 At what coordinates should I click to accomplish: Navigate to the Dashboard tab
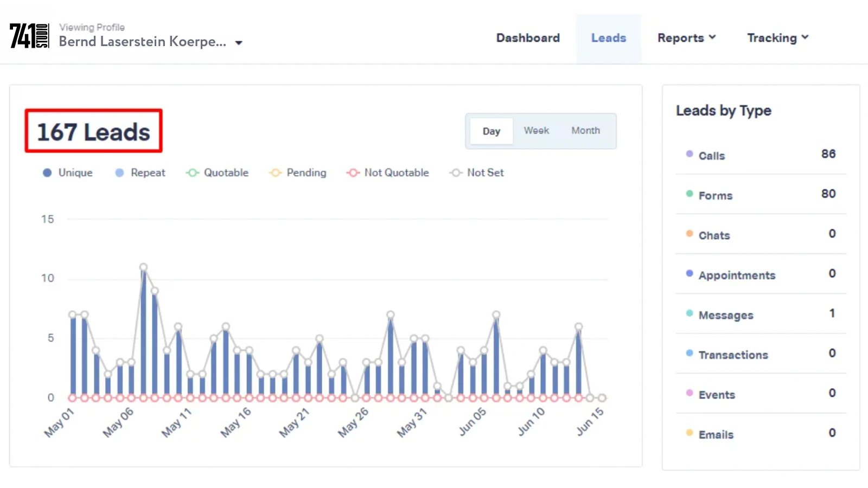coord(528,38)
